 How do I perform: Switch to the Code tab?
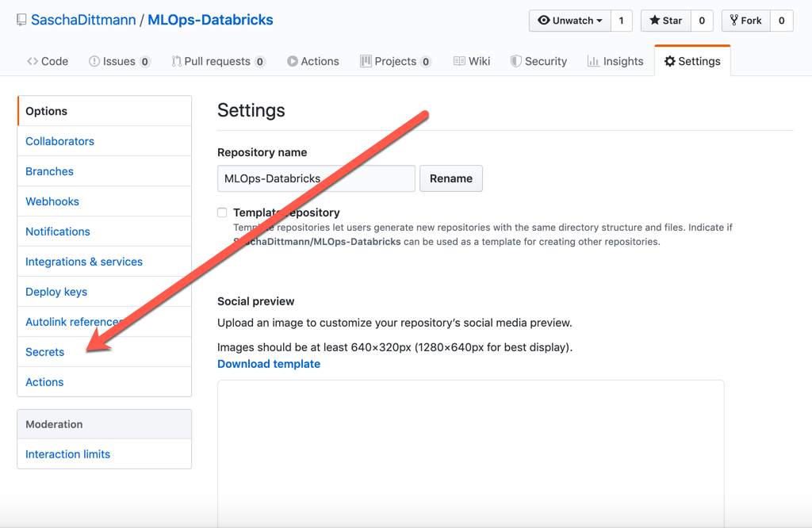tap(48, 61)
